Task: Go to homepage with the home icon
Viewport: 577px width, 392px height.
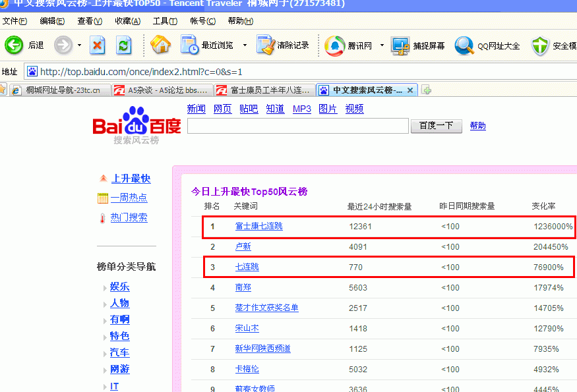Action: point(160,45)
